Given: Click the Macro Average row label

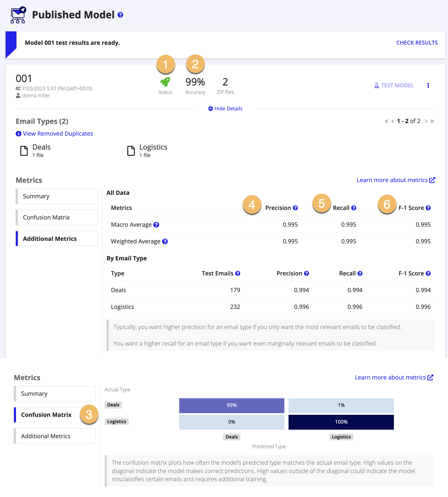Looking at the screenshot, I should (131, 225).
